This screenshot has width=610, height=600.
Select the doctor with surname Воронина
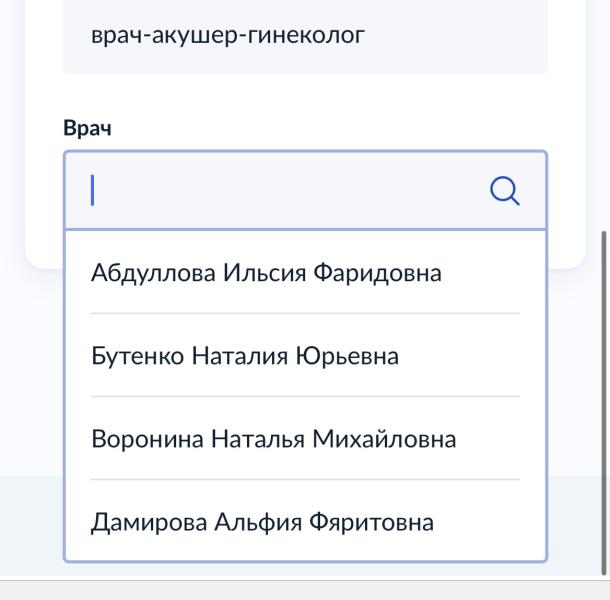tap(273, 439)
